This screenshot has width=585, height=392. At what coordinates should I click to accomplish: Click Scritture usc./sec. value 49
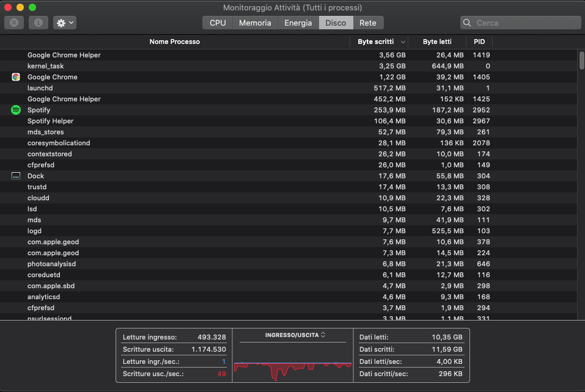(x=222, y=374)
